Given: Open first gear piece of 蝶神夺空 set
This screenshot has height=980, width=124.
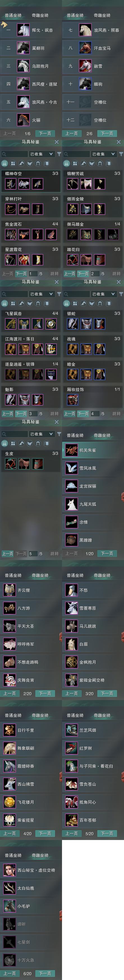Looking at the screenshot, I should pyautogui.click(x=11, y=184).
